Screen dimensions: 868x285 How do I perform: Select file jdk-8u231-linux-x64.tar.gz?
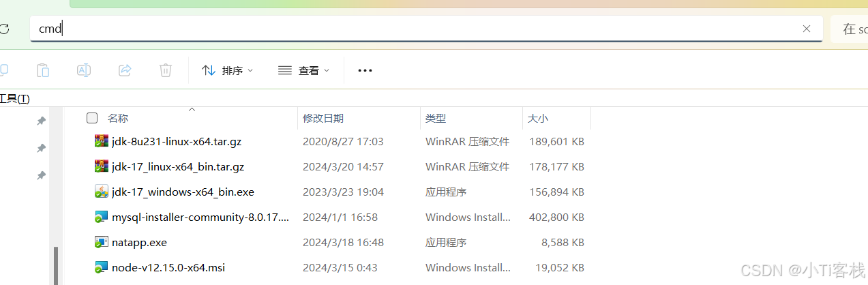coord(177,142)
